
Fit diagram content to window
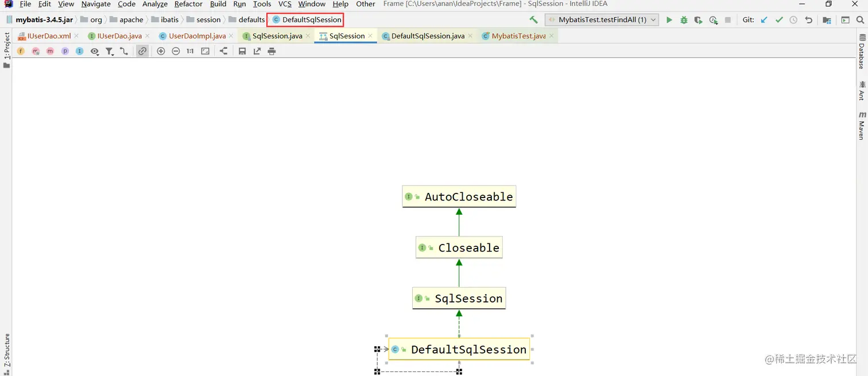pyautogui.click(x=205, y=51)
